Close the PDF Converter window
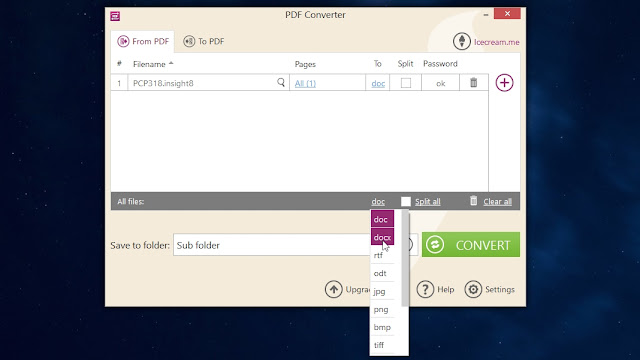The width and height of the screenshot is (640, 360). (507, 13)
